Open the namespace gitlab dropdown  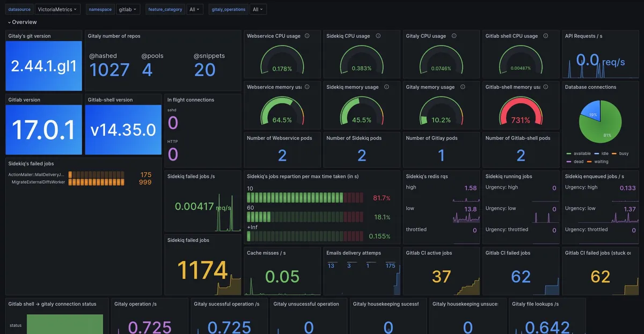click(128, 9)
